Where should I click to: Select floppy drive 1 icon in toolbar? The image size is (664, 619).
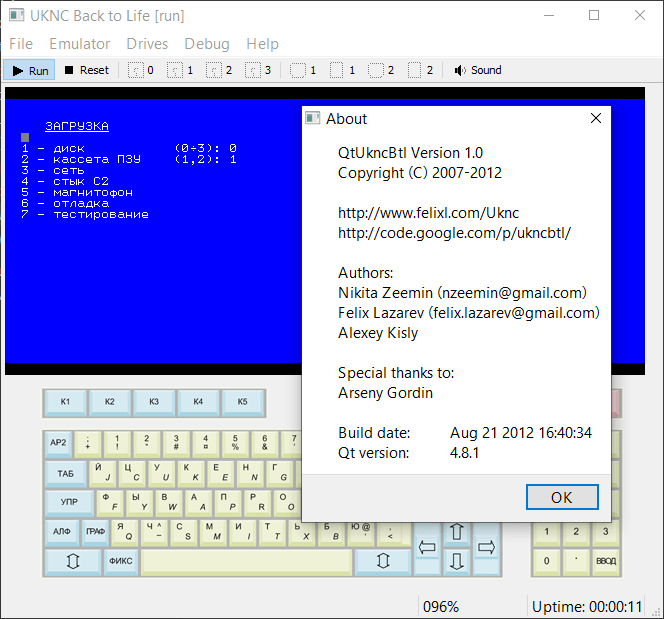(180, 70)
